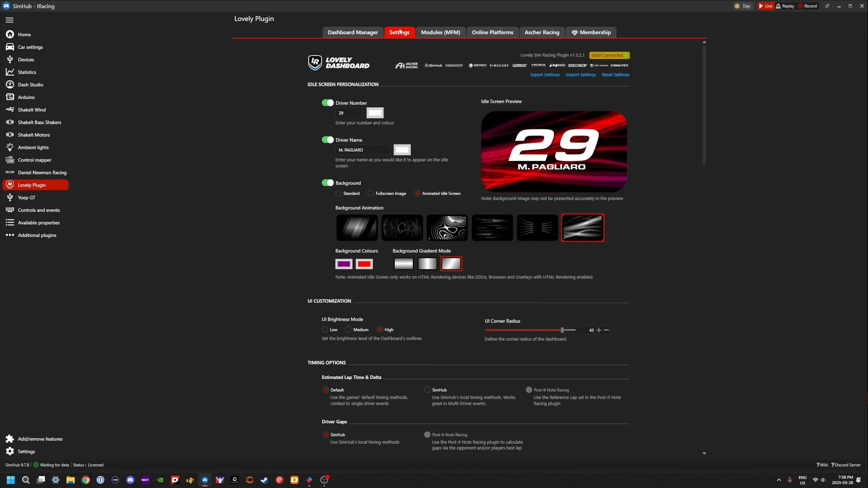Screen dimensions: 868x488
Task: Open Available properties list
Action: pos(39,222)
